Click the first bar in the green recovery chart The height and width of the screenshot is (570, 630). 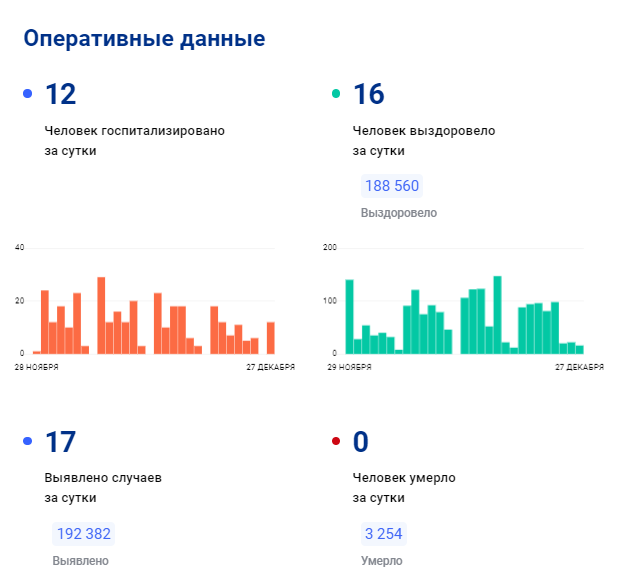349,317
